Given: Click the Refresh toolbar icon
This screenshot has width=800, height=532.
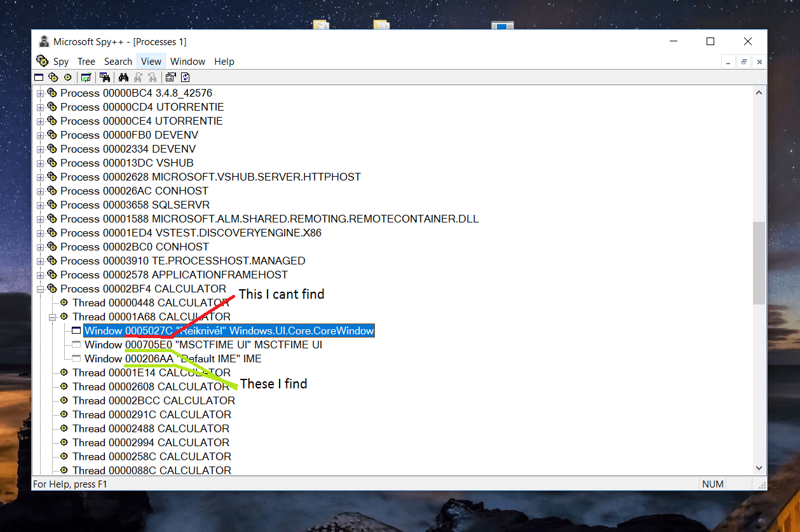Looking at the screenshot, I should pos(186,78).
